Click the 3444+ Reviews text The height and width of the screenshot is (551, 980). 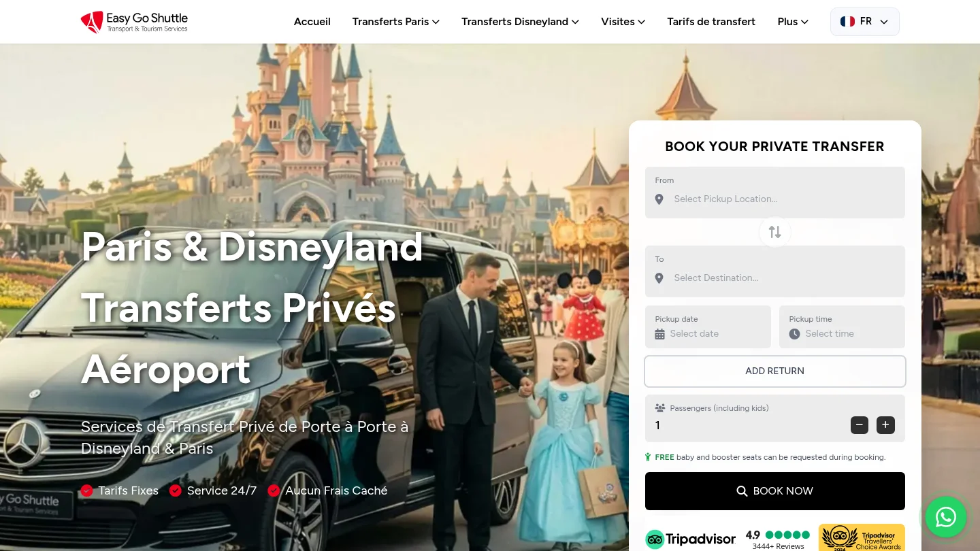pos(778,546)
